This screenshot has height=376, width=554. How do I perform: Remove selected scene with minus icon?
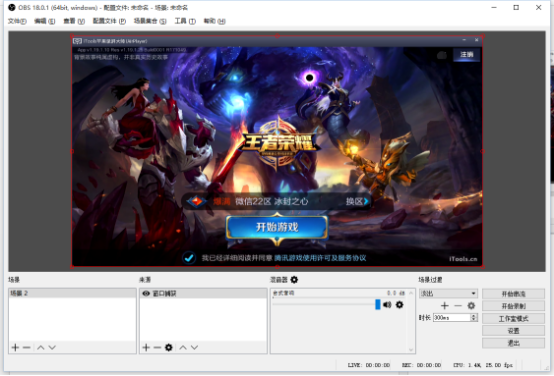26,347
